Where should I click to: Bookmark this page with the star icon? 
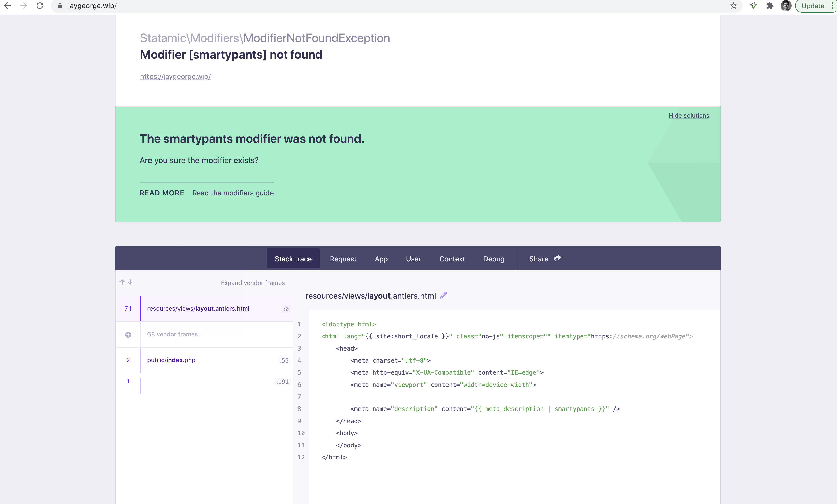(734, 6)
